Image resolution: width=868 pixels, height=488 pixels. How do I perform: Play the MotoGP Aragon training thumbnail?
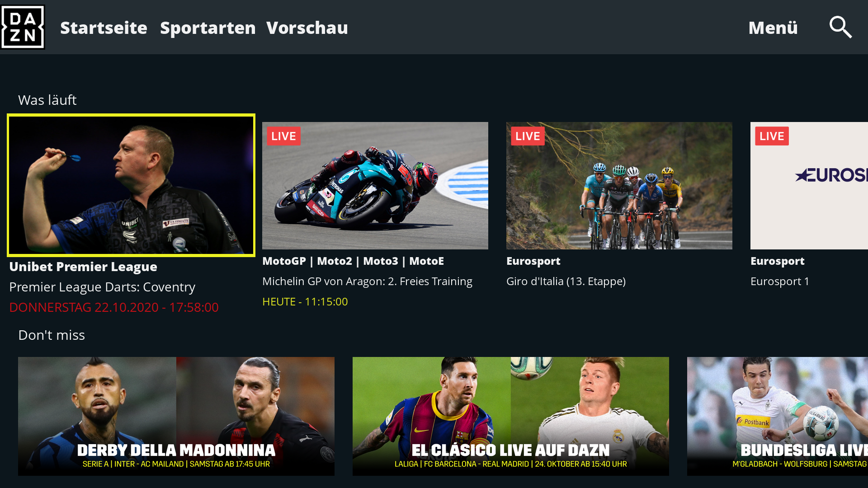375,186
